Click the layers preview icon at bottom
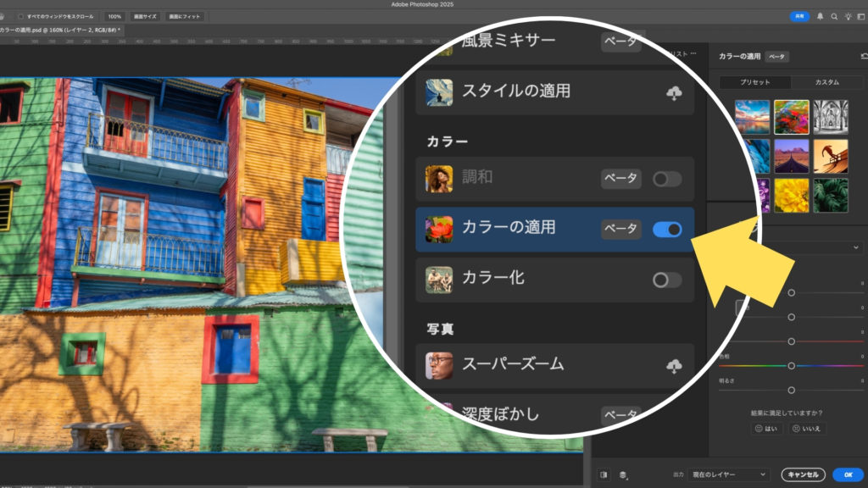Screen dimensions: 868x488 tap(623, 474)
